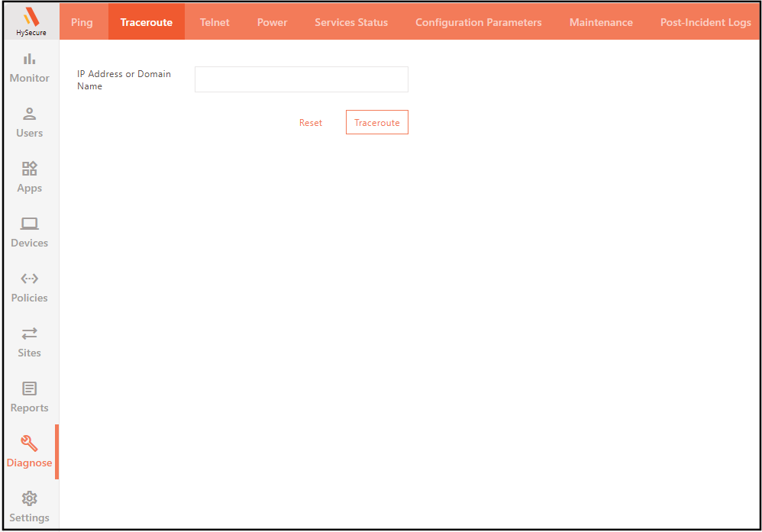Open the Reports document icon
The image size is (762, 532).
point(30,389)
